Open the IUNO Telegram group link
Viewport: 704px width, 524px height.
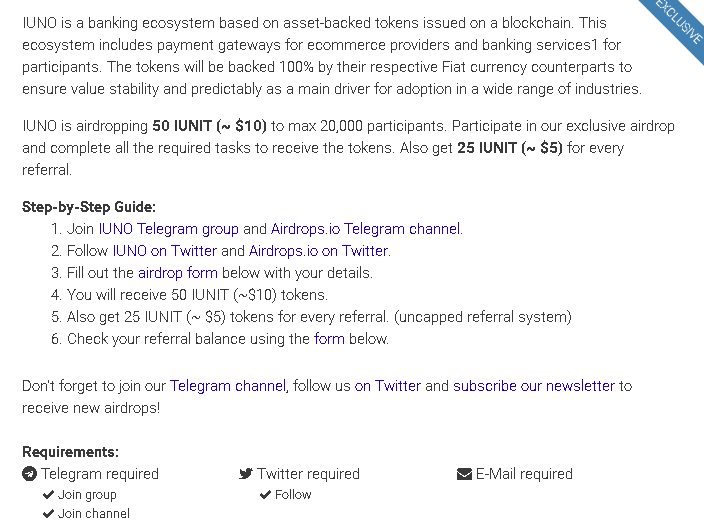coord(168,229)
